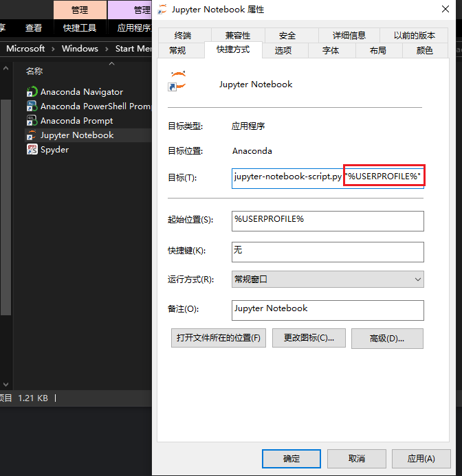Switch to the 以前的版本 tab
Viewport: 462px width, 476px height.
415,36
